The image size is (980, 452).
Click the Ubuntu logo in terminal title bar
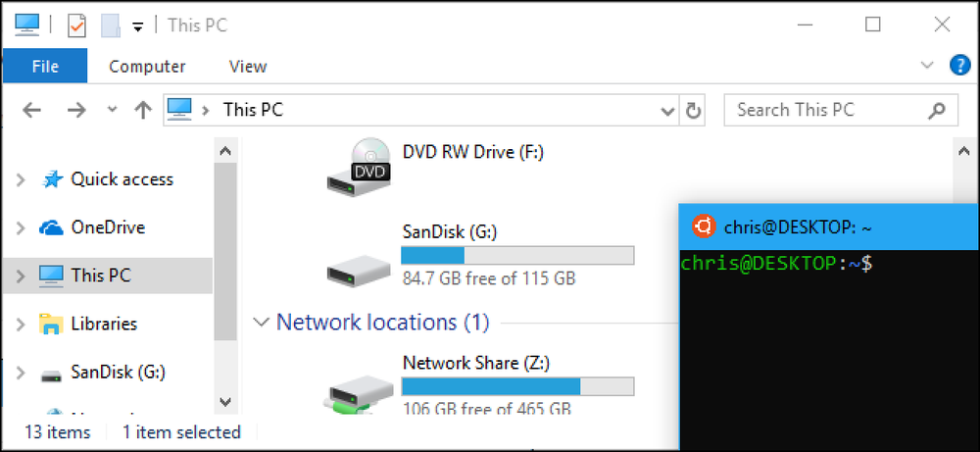click(703, 226)
